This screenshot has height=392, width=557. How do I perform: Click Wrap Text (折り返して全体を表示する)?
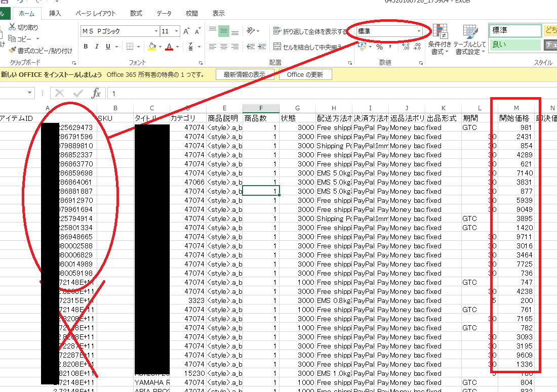[x=310, y=31]
